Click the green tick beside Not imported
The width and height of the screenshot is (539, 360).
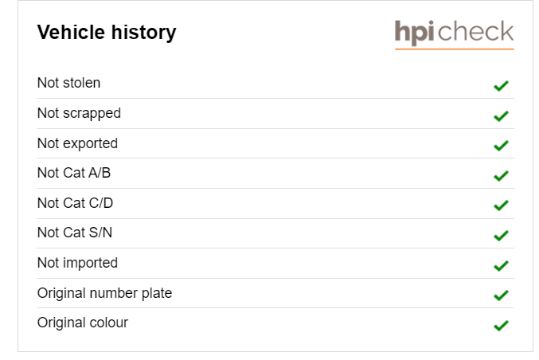pos(501,266)
